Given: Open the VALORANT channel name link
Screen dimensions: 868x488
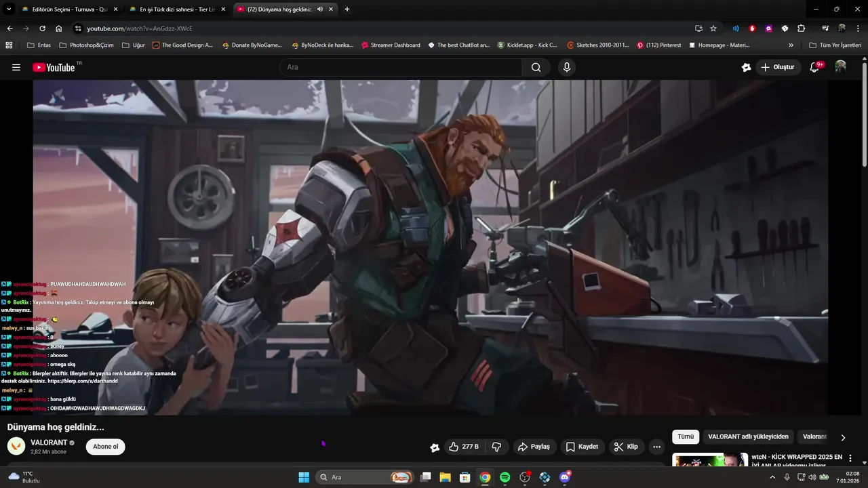Looking at the screenshot, I should 49,443.
